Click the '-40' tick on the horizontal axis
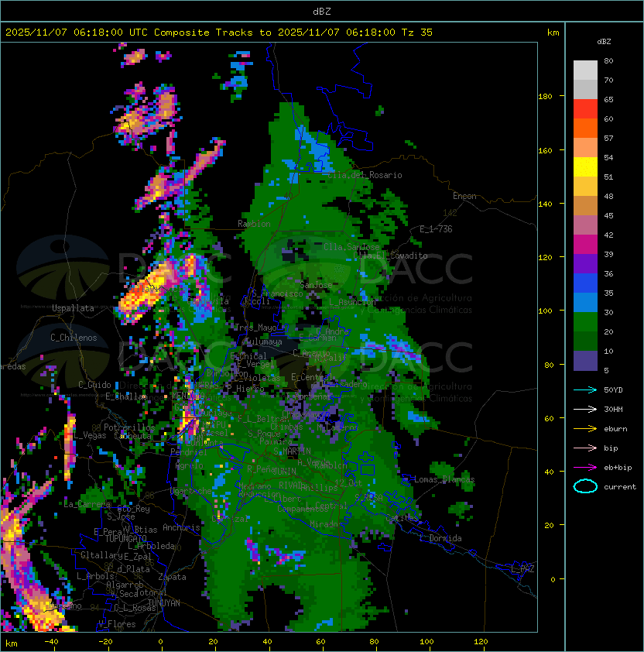The width and height of the screenshot is (644, 652). coord(51,642)
